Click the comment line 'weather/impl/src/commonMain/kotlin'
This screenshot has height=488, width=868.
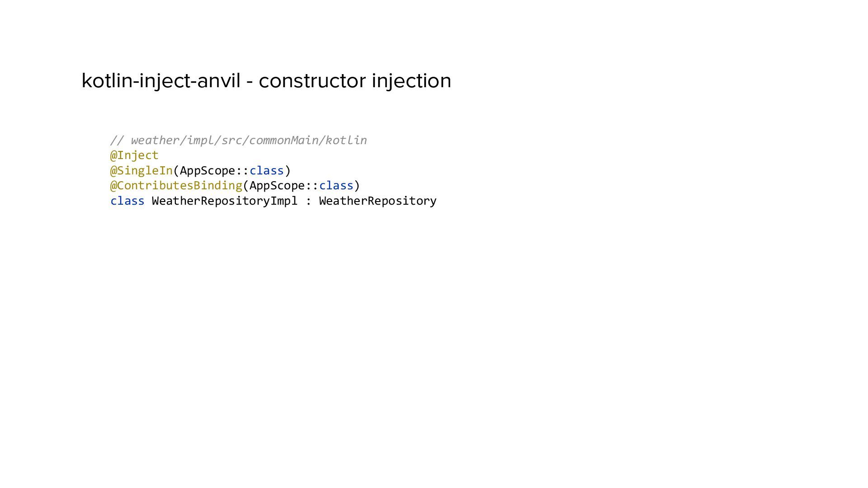(249, 140)
